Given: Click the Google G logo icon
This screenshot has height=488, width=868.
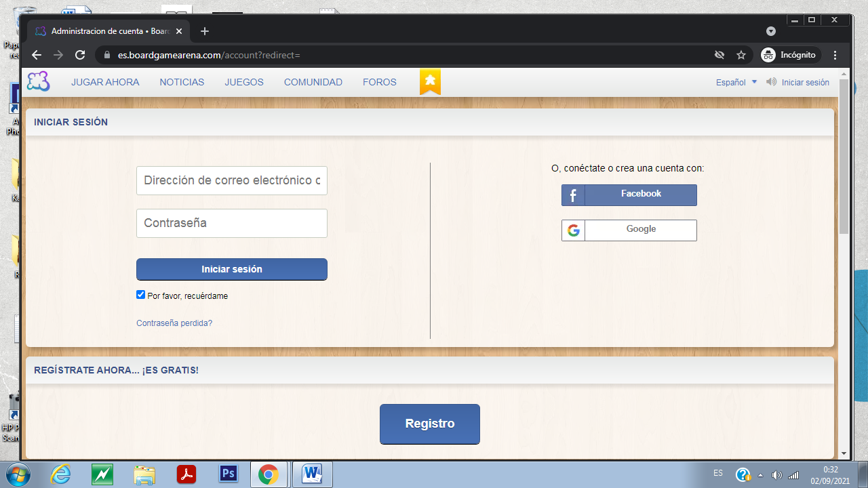Looking at the screenshot, I should tap(574, 230).
